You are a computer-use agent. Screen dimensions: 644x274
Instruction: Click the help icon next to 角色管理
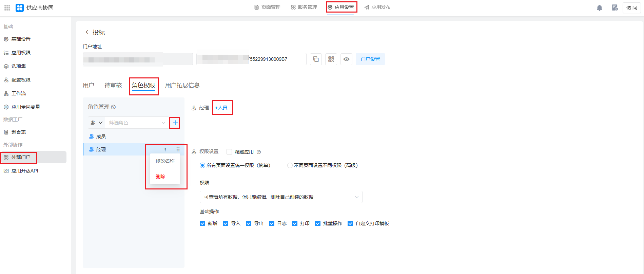coord(114,107)
